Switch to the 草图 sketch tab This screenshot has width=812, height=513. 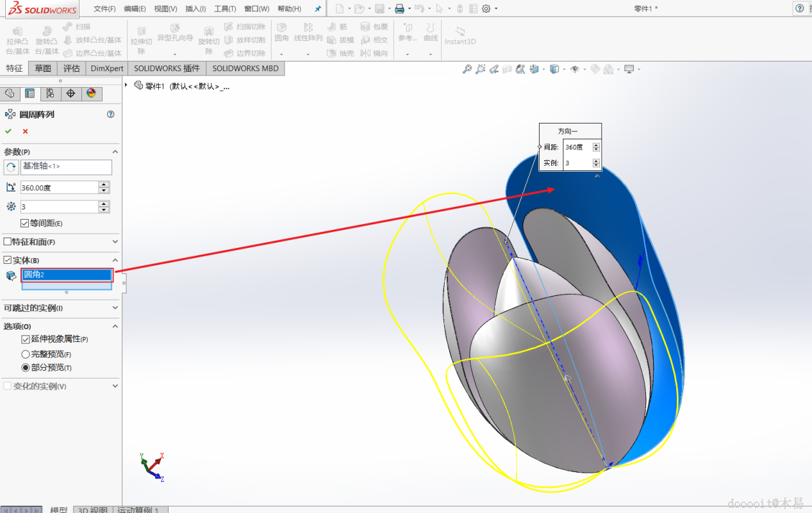(43, 69)
